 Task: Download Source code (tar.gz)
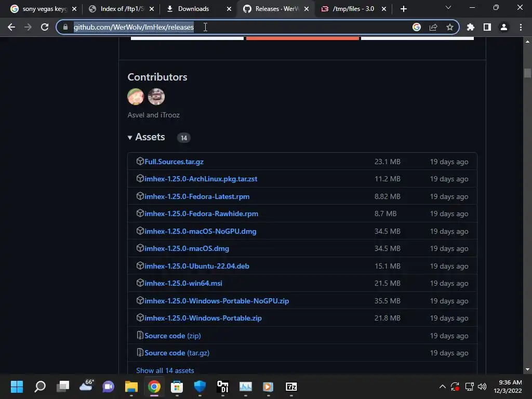click(177, 353)
